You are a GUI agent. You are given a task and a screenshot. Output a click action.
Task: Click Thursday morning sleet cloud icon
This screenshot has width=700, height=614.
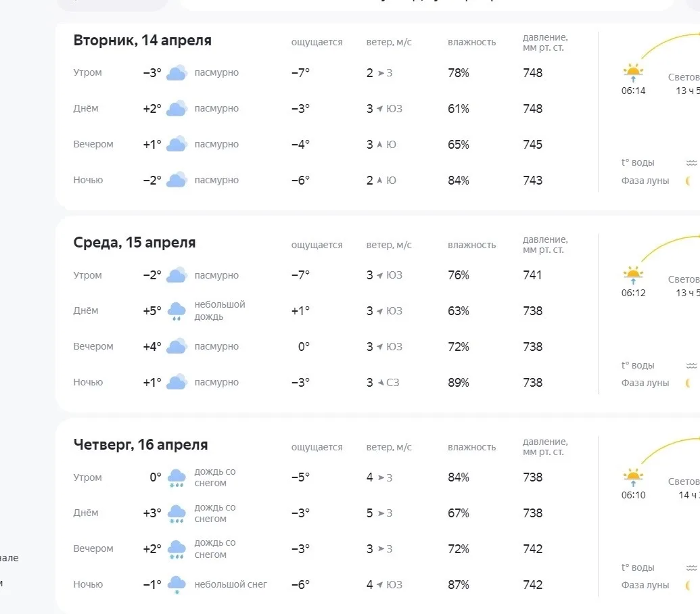click(x=177, y=477)
